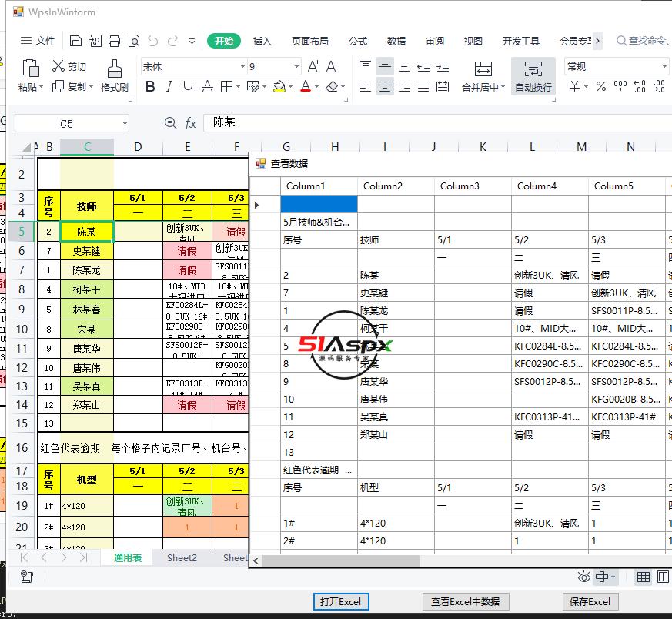
Task: Click the red font color A icon
Action: click(306, 87)
